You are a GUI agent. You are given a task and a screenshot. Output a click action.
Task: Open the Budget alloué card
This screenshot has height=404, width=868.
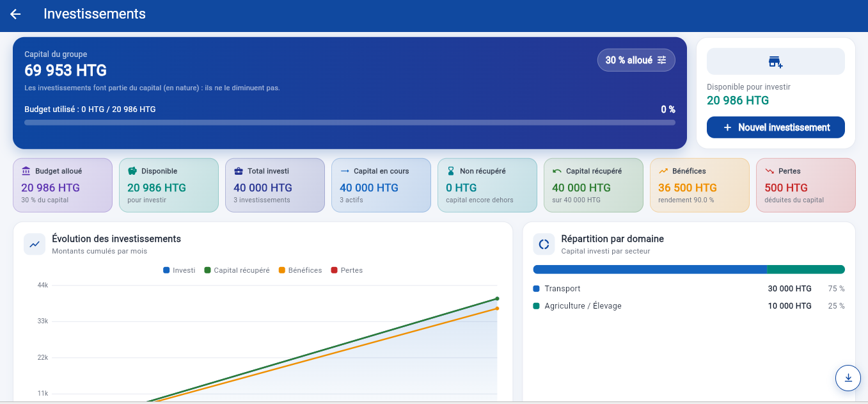[x=63, y=185]
